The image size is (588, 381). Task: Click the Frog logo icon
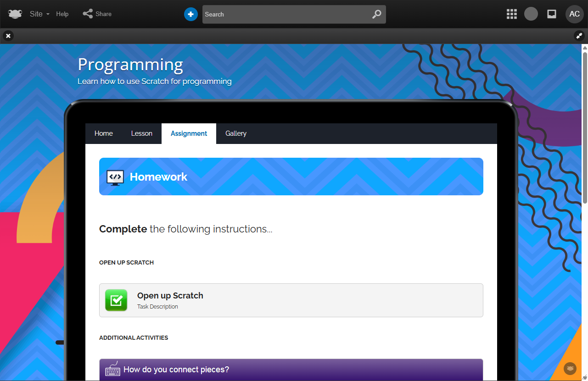tap(15, 14)
